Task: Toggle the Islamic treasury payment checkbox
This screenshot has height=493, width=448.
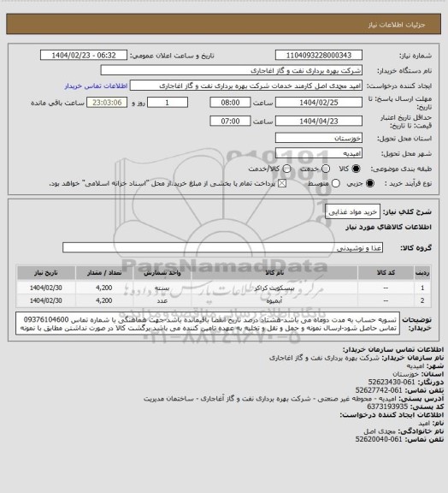Action: pos(282,183)
